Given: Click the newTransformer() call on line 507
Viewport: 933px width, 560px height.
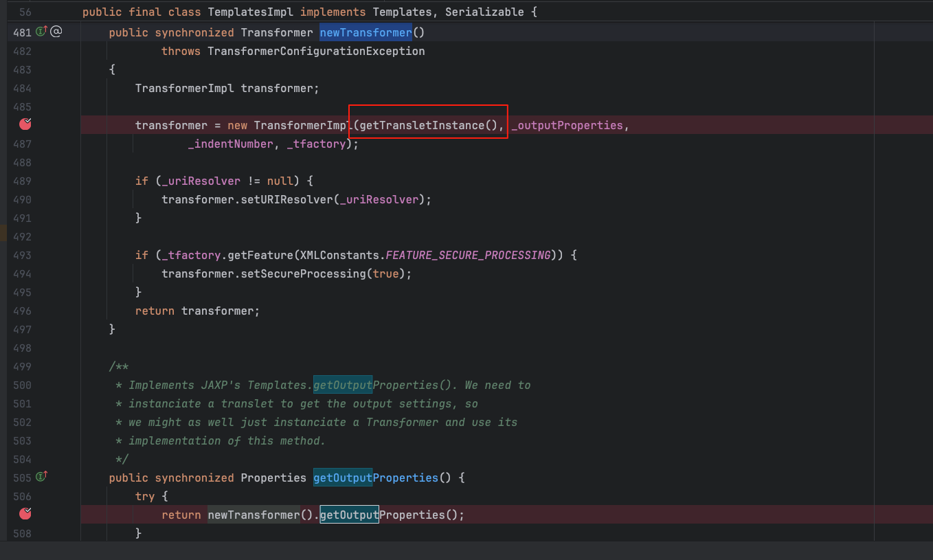Looking at the screenshot, I should [260, 515].
